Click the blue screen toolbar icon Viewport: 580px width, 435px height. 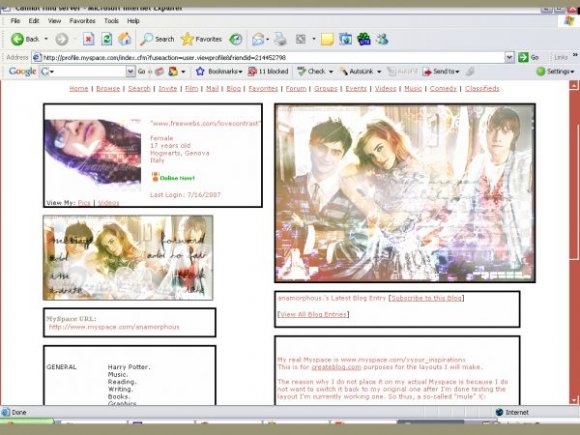pyautogui.click(x=345, y=39)
